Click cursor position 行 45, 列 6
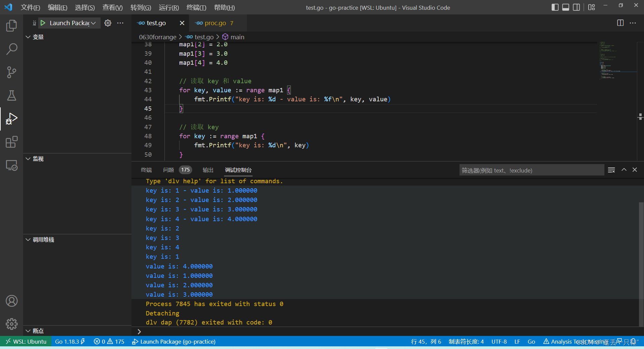The image size is (644, 349). point(426,341)
